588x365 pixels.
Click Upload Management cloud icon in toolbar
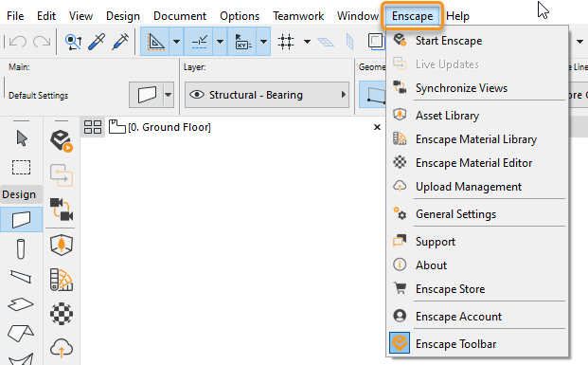coord(62,348)
